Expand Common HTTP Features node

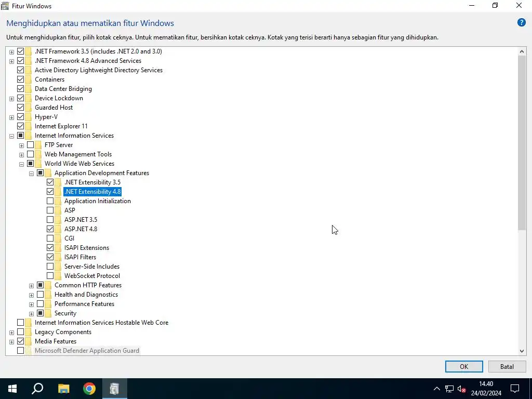click(31, 286)
